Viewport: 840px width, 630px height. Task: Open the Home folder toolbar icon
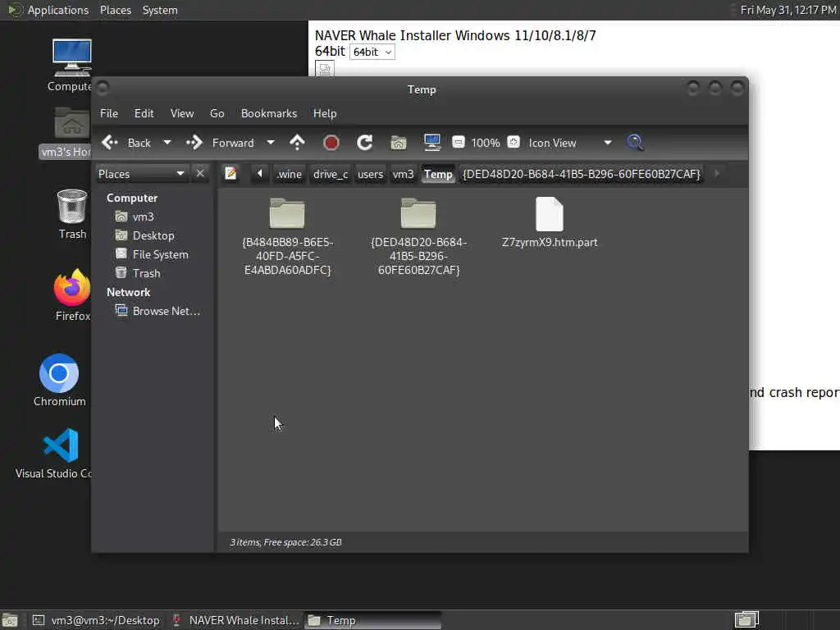pyautogui.click(x=399, y=143)
